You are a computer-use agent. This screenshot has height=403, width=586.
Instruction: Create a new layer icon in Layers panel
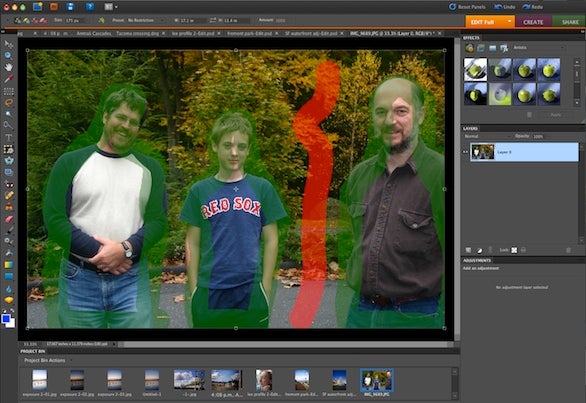(x=468, y=250)
